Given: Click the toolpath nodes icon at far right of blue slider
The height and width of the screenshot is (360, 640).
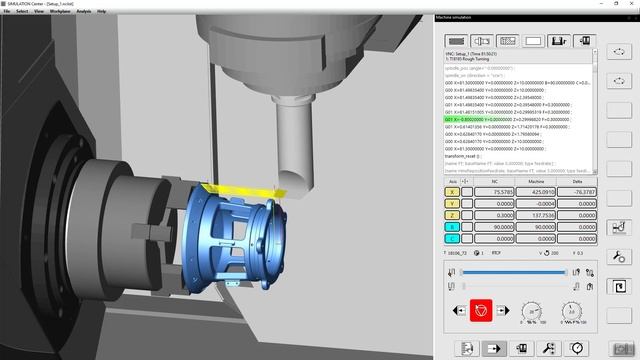Looking at the screenshot, I should (590, 272).
